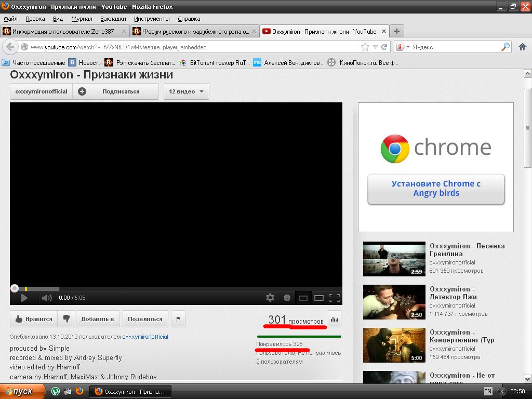Viewport: 532px width, 399px height.
Task: Flag the video with the flag icon
Action: pyautogui.click(x=178, y=318)
